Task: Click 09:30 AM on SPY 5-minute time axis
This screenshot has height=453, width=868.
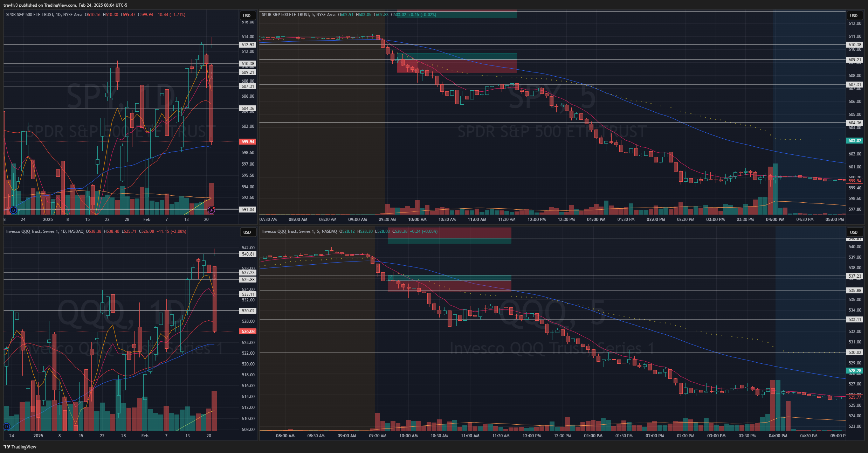Action: tap(387, 219)
